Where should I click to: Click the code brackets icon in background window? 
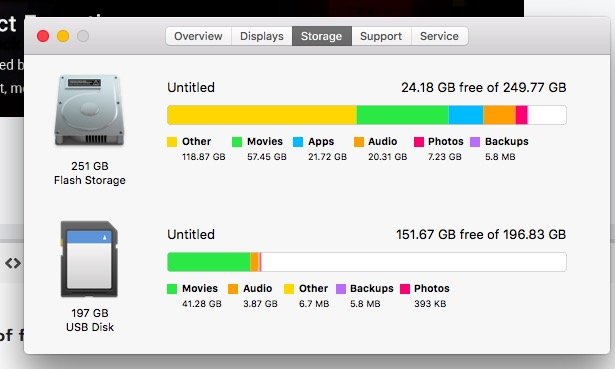coord(13,263)
